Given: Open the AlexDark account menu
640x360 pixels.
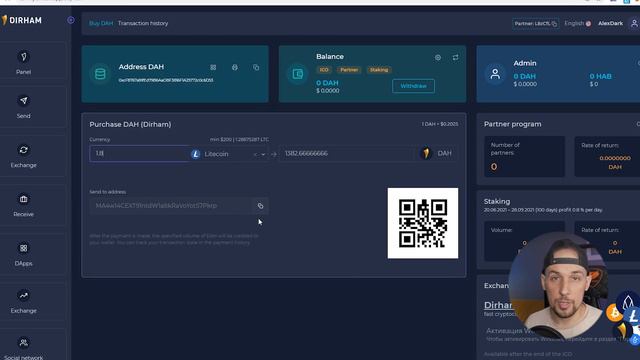Looking at the screenshot, I should coord(610,23).
